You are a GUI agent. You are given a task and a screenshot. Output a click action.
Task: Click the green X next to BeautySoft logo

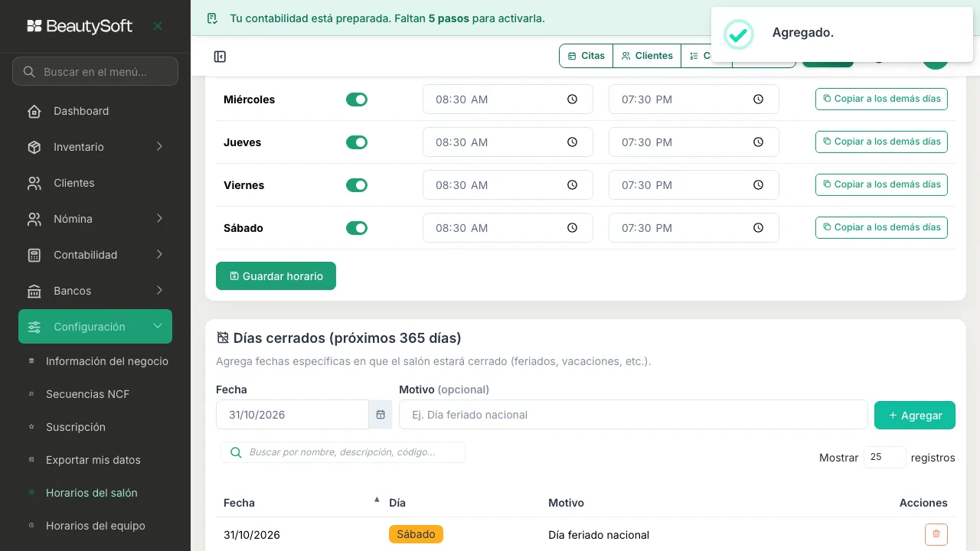[x=158, y=26]
